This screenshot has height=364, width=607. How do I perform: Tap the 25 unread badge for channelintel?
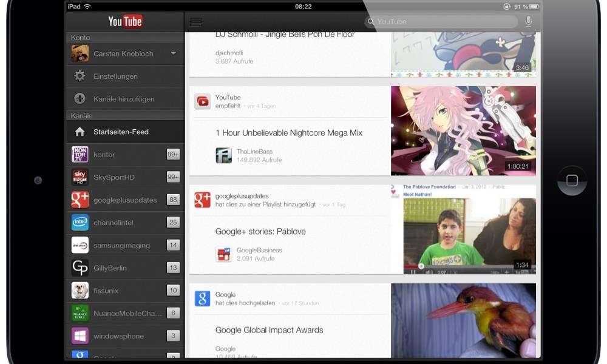(173, 223)
